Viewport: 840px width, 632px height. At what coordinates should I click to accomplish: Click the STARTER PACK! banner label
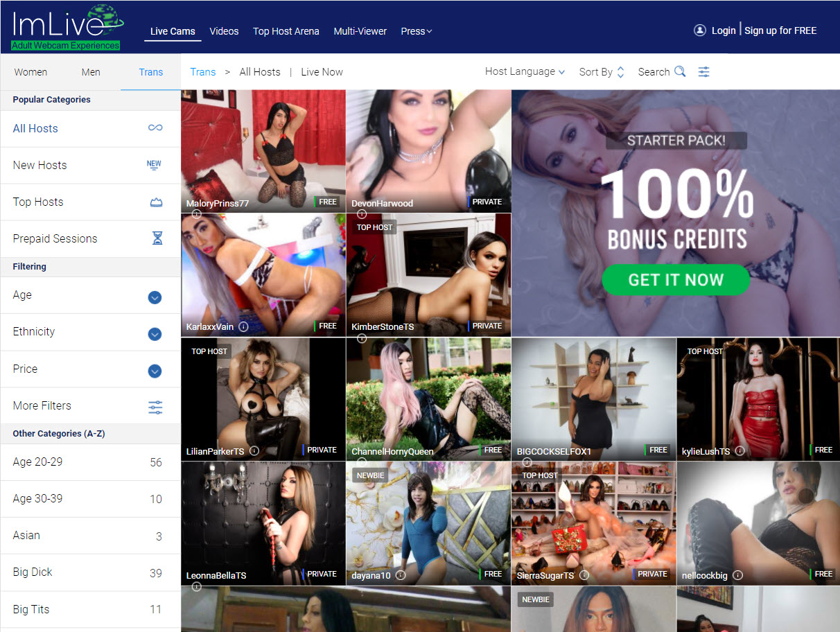click(x=676, y=141)
